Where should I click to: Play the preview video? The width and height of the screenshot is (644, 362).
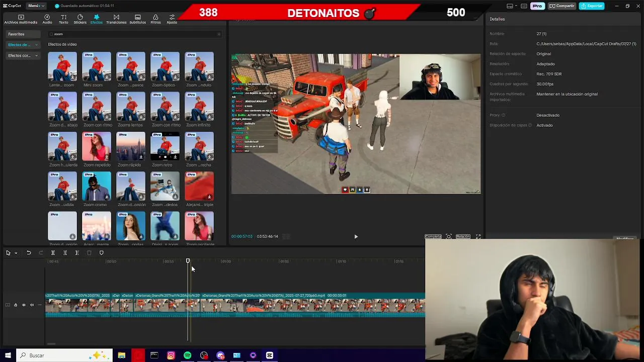point(356,236)
